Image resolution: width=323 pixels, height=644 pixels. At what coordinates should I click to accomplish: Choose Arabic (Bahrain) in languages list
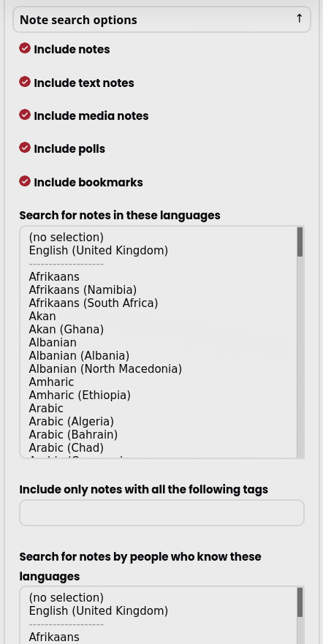point(73,434)
